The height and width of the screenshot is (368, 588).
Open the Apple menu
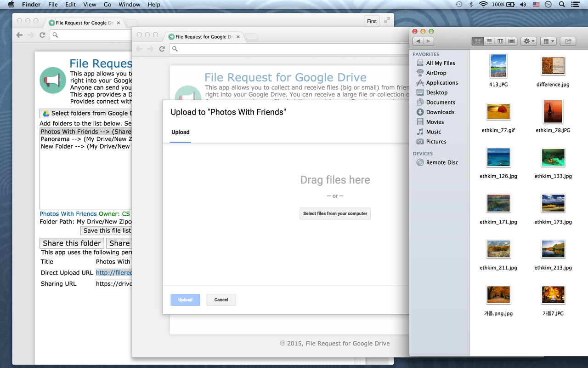pos(11,5)
